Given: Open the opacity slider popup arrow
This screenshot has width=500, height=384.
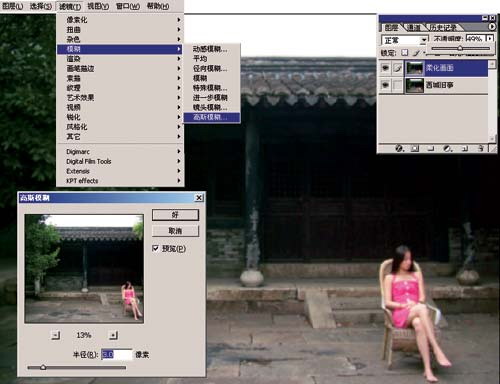Looking at the screenshot, I should tap(490, 39).
